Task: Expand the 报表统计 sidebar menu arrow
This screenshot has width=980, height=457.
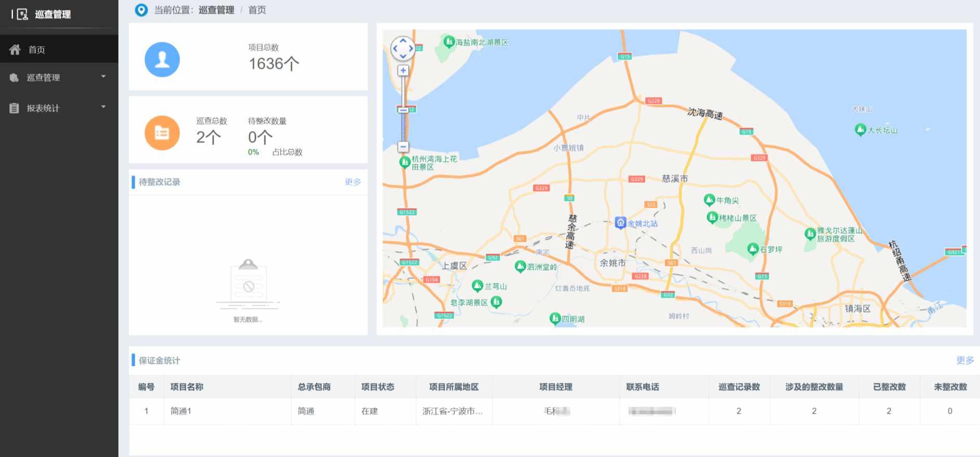Action: pos(103,107)
